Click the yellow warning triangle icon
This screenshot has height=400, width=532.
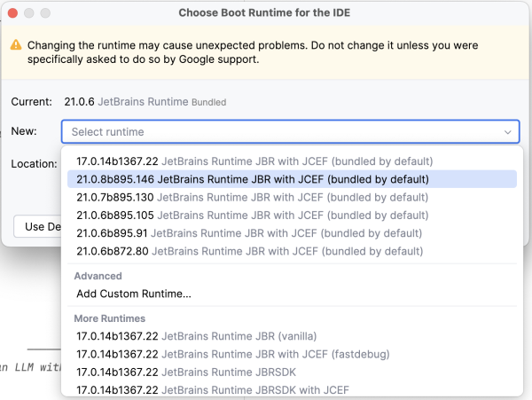[x=16, y=45]
